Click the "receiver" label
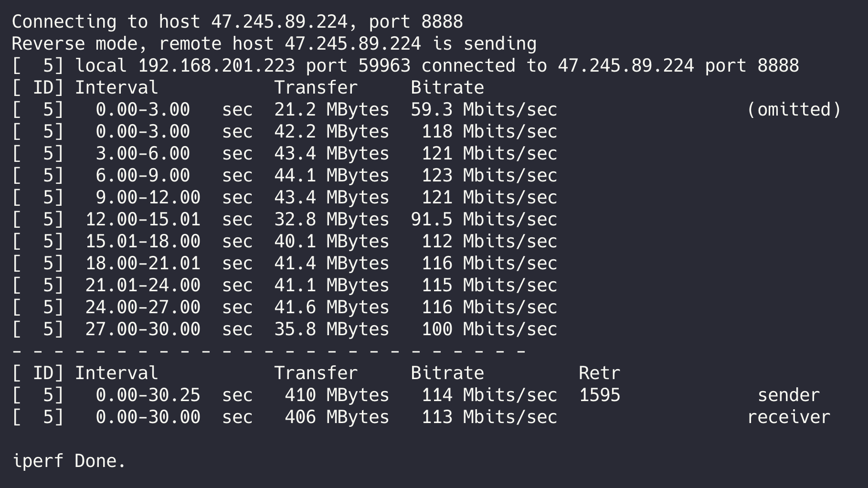The height and width of the screenshot is (488, 868). point(789,417)
